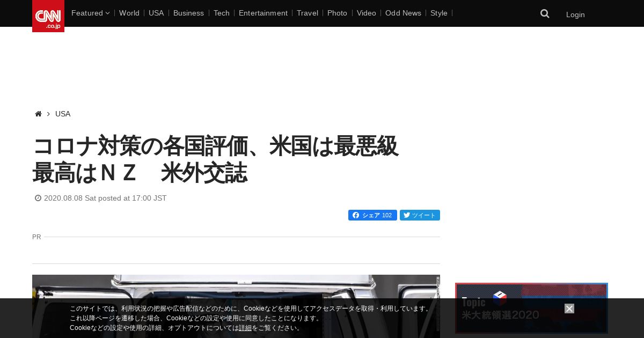644x338 pixels.
Task: Open the World section
Action: click(x=129, y=13)
